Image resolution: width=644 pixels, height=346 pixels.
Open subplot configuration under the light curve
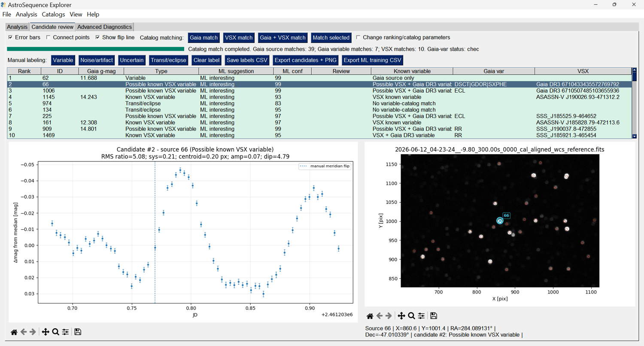click(x=65, y=332)
